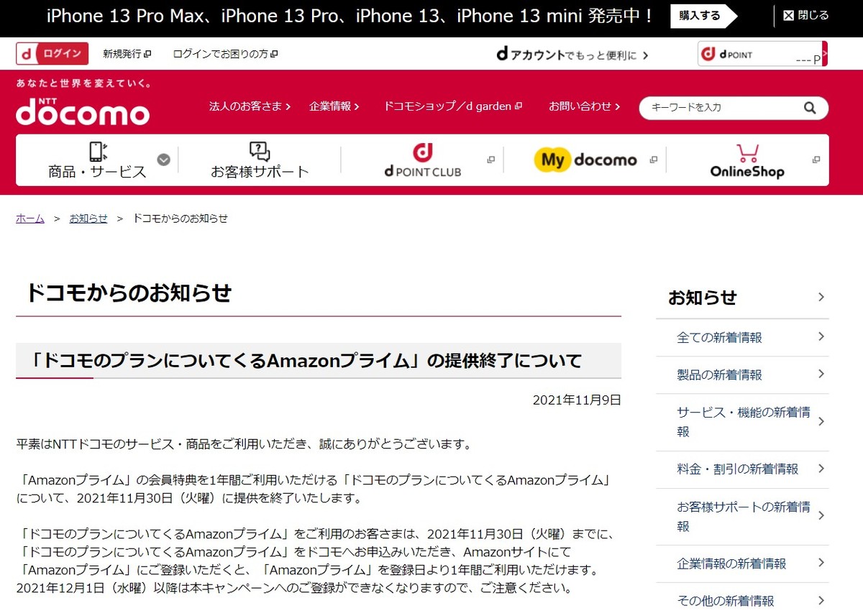Click the search magnifier icon
The image size is (863, 616).
(x=810, y=108)
